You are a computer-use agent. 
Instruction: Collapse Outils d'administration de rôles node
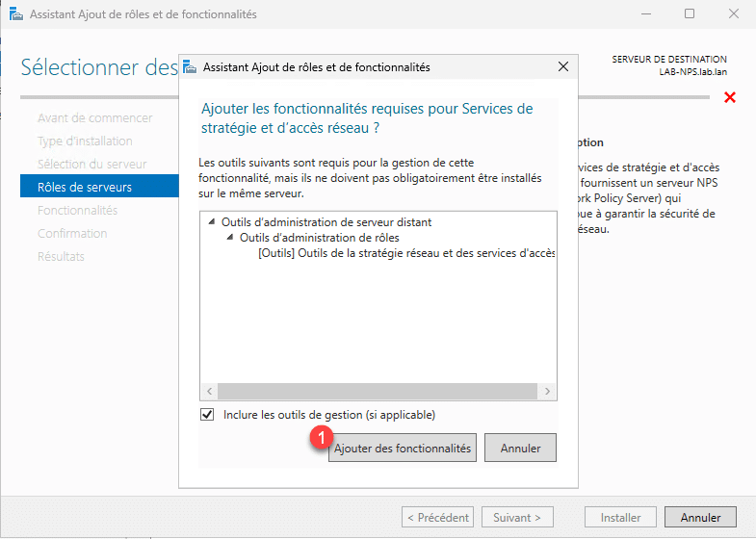(230, 238)
